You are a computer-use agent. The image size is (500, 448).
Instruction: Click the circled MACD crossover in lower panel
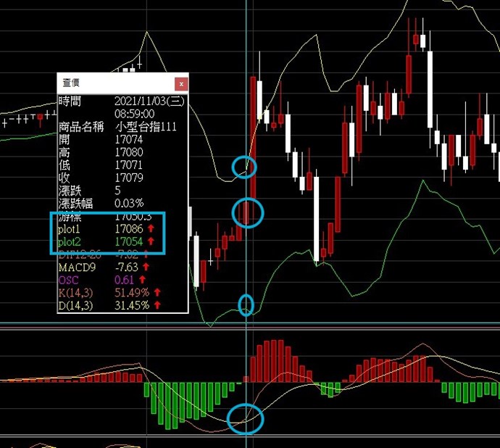[246, 419]
